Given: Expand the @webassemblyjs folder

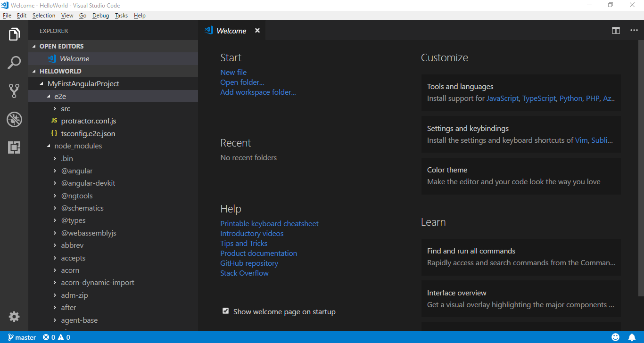Looking at the screenshot, I should coord(55,233).
